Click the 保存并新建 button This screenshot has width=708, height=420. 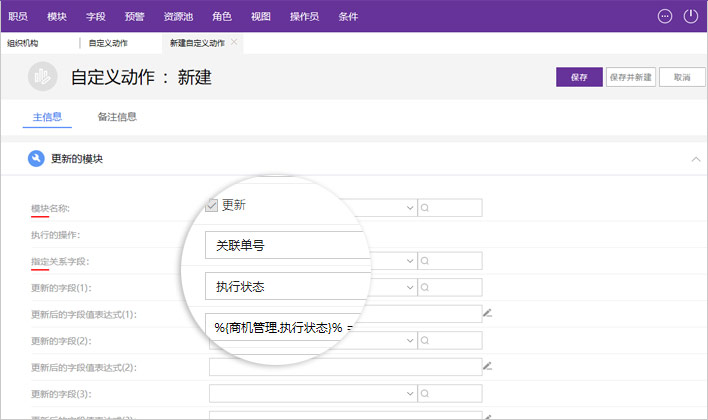coord(630,77)
